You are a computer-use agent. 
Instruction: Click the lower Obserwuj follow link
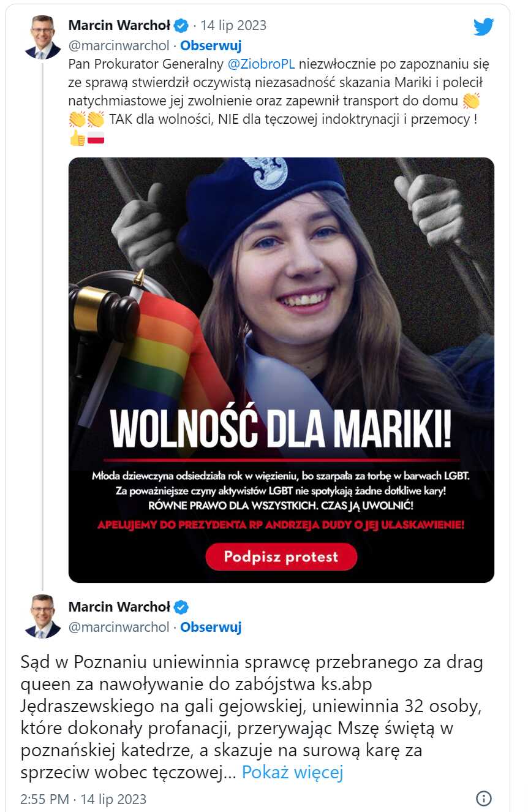pos(211,627)
